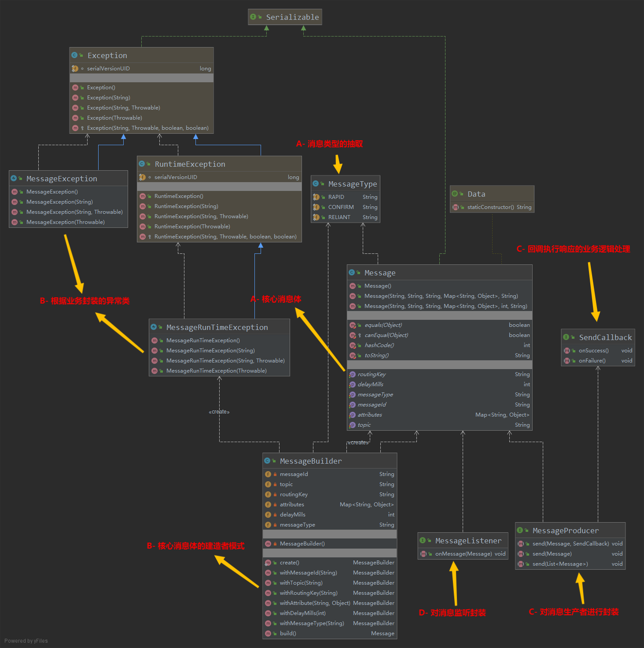Click the Message class icon

pyautogui.click(x=352, y=272)
